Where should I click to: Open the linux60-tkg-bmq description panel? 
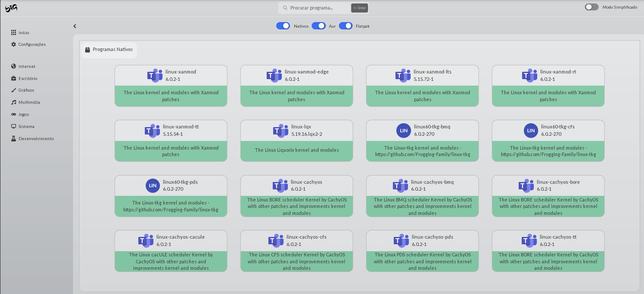(x=422, y=151)
